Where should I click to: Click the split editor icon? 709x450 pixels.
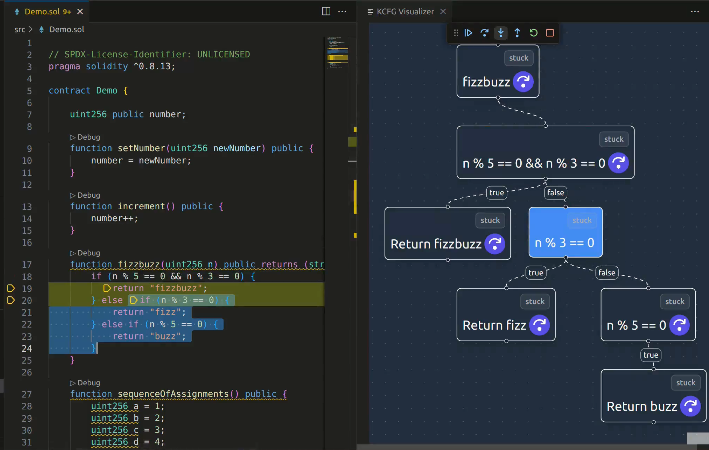coord(326,11)
